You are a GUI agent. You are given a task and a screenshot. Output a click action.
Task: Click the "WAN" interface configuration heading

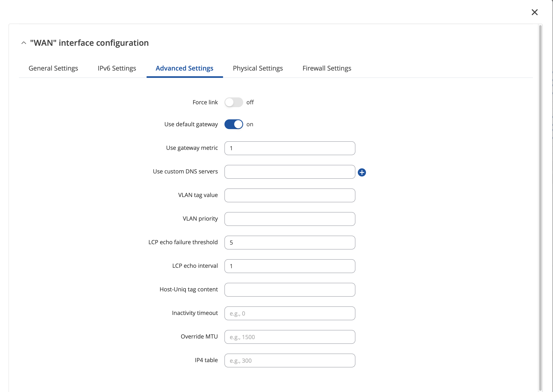click(x=89, y=43)
